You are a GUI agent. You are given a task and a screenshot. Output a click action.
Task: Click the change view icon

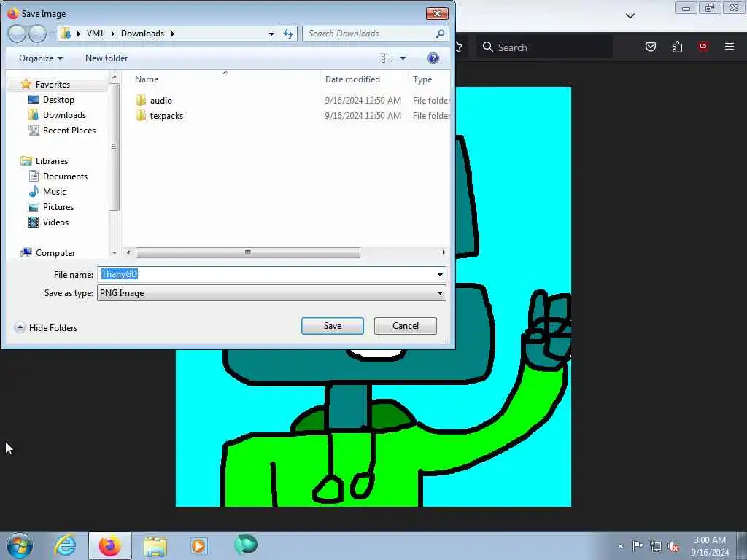[387, 58]
